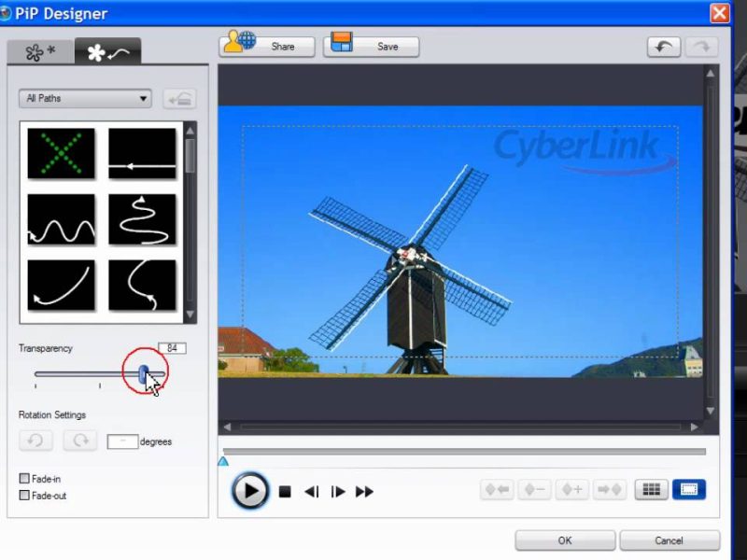Select the green X no-path thumbnail
Image resolution: width=747 pixels, height=560 pixels.
[x=61, y=153]
